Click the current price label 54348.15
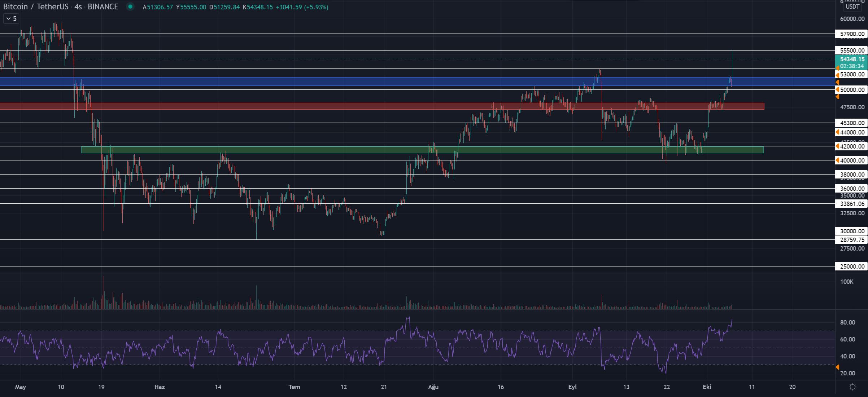This screenshot has height=397, width=868. click(852, 59)
